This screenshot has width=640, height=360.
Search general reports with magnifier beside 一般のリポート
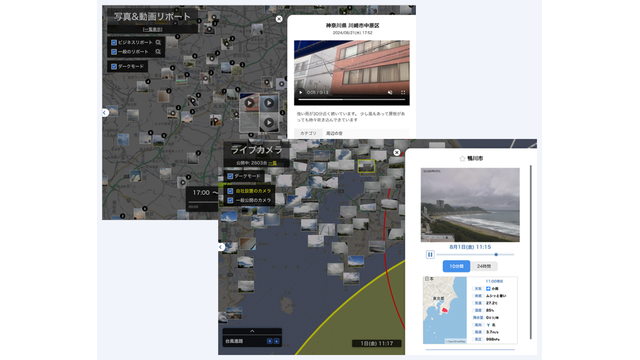point(158,52)
